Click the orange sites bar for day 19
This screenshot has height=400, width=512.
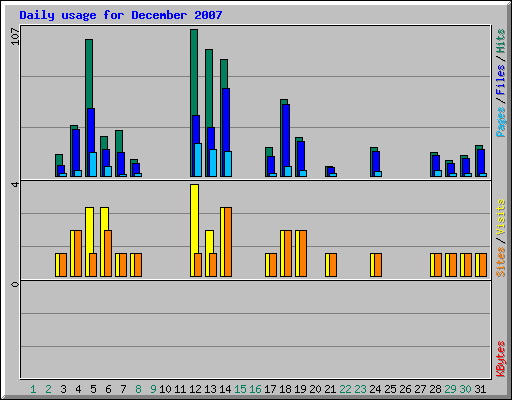pos(303,253)
